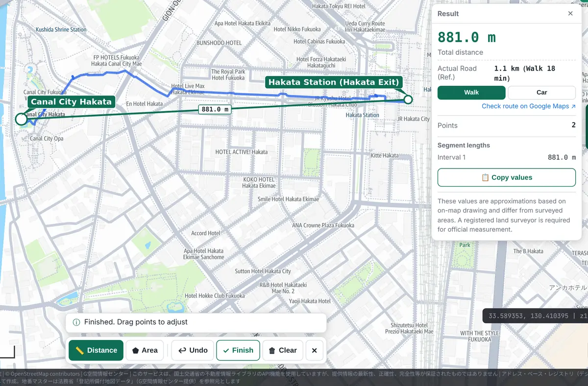The image size is (588, 386).
Task: Clear all measurement points
Action: tap(283, 350)
